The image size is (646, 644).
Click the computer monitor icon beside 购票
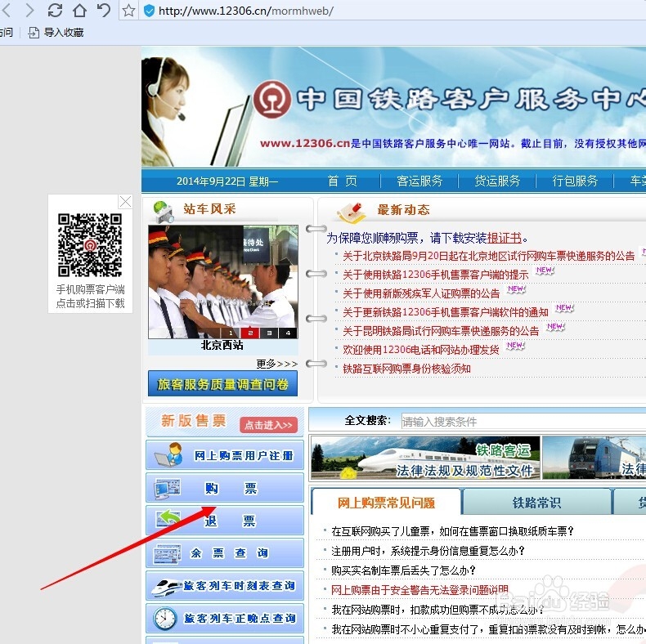(167, 489)
